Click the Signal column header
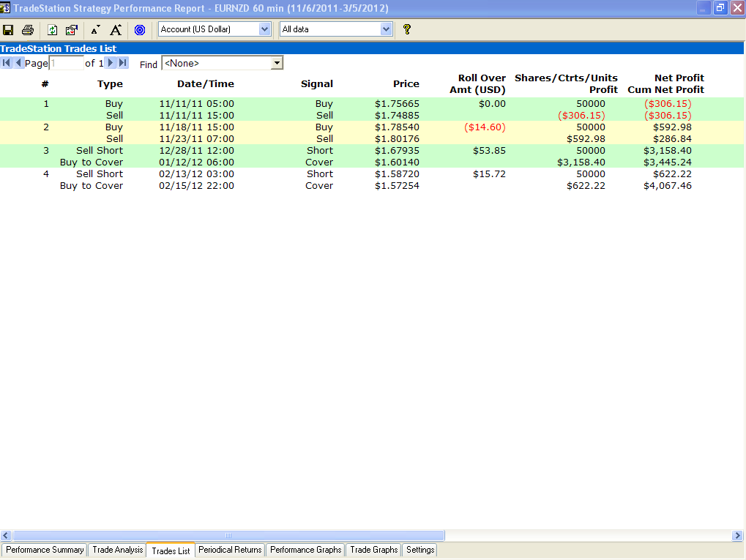Viewport: 746px width, 560px height. pos(317,83)
